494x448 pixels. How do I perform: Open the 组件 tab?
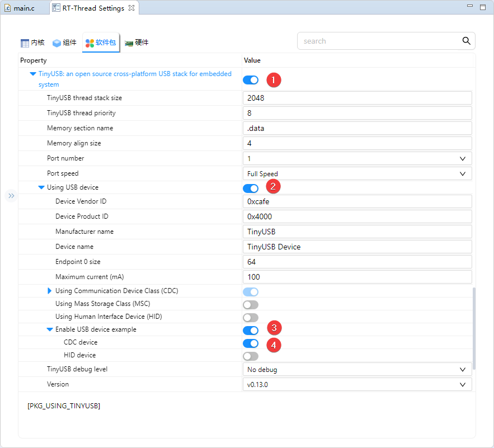(x=64, y=43)
